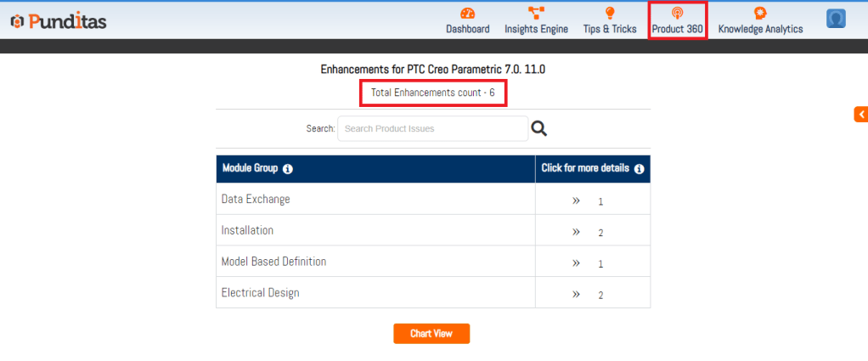Focus the Search Product Issues field
868x361 pixels.
tap(432, 129)
